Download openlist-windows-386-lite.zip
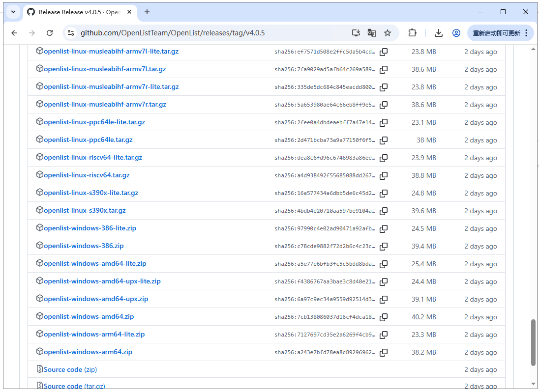 [x=90, y=228]
